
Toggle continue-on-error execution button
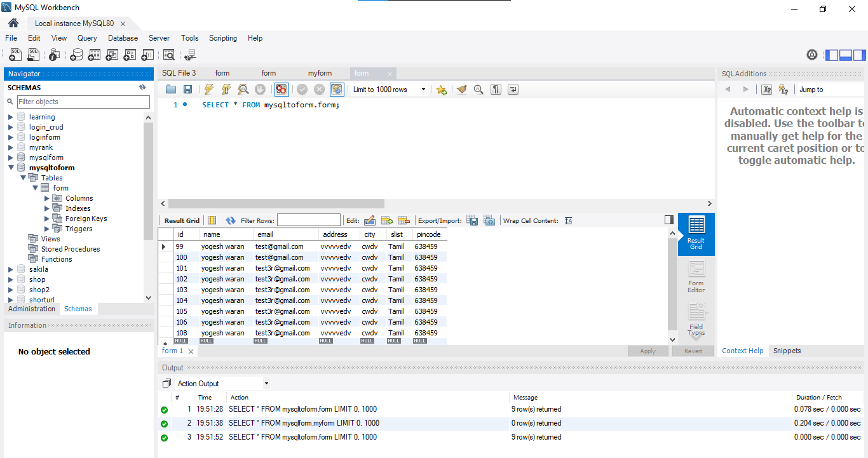tap(281, 90)
